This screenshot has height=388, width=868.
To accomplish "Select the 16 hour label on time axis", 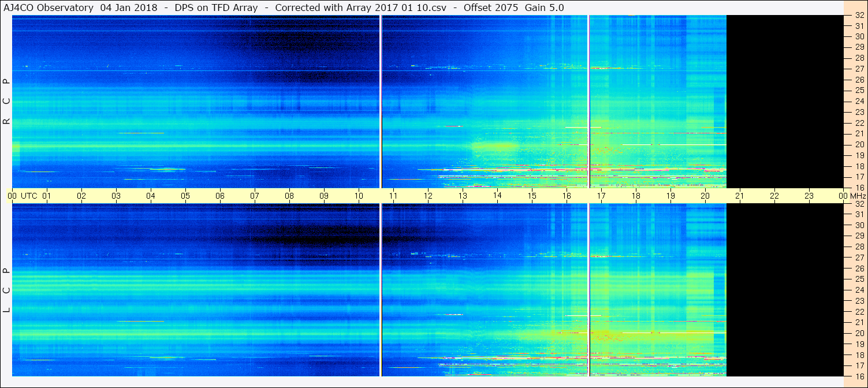I will click(x=567, y=196).
